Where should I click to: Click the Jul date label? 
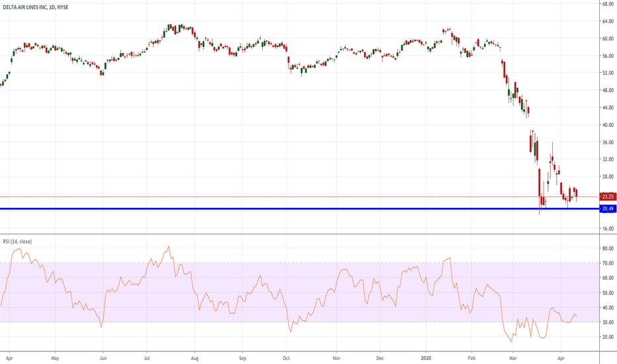click(147, 358)
